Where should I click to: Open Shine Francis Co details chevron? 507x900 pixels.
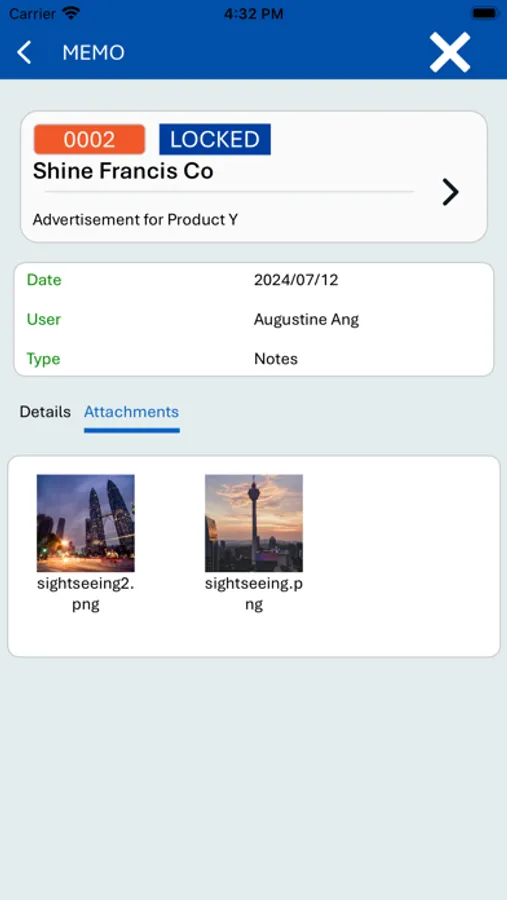pos(451,192)
